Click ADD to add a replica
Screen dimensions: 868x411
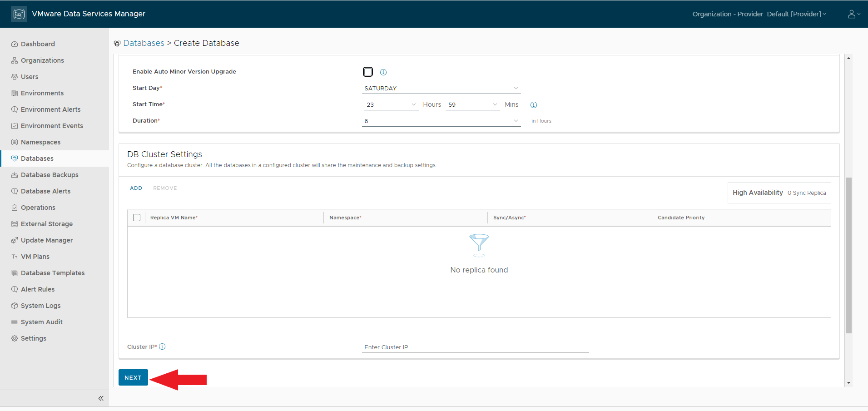(x=136, y=188)
